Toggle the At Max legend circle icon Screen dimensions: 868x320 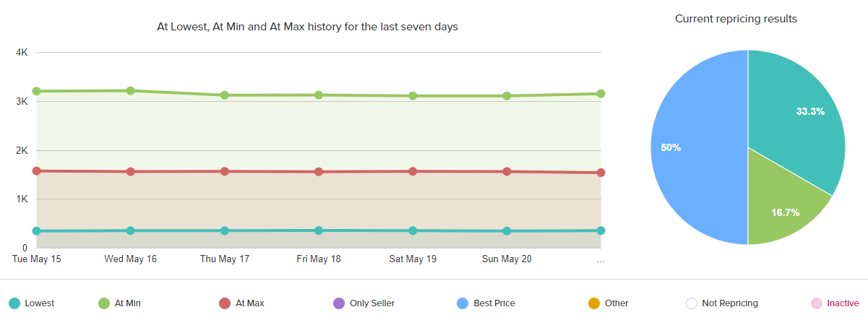pyautogui.click(x=225, y=303)
